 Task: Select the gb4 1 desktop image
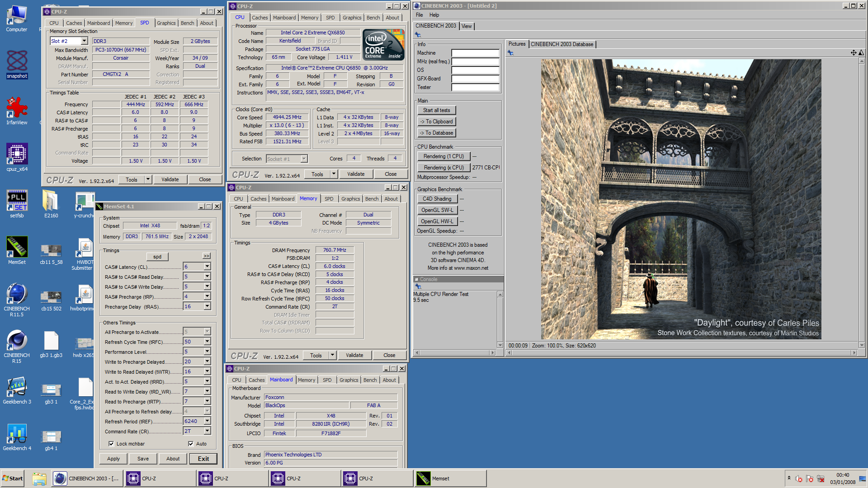point(51,440)
